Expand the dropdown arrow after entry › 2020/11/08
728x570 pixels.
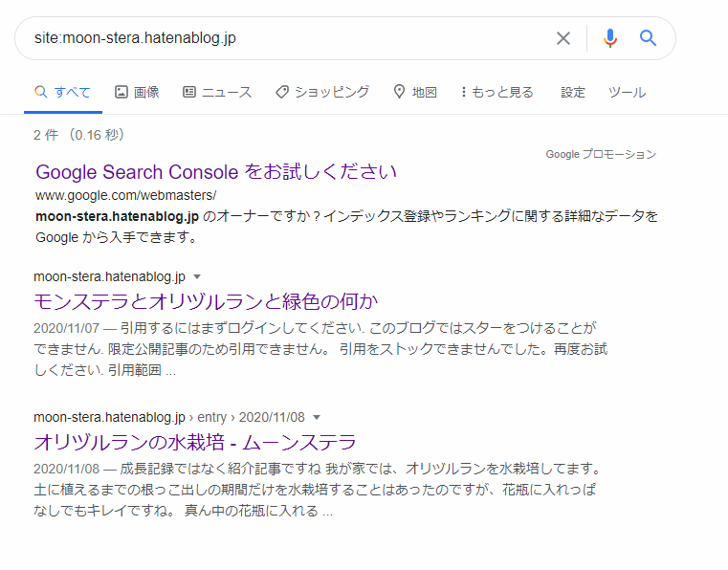coord(317,417)
